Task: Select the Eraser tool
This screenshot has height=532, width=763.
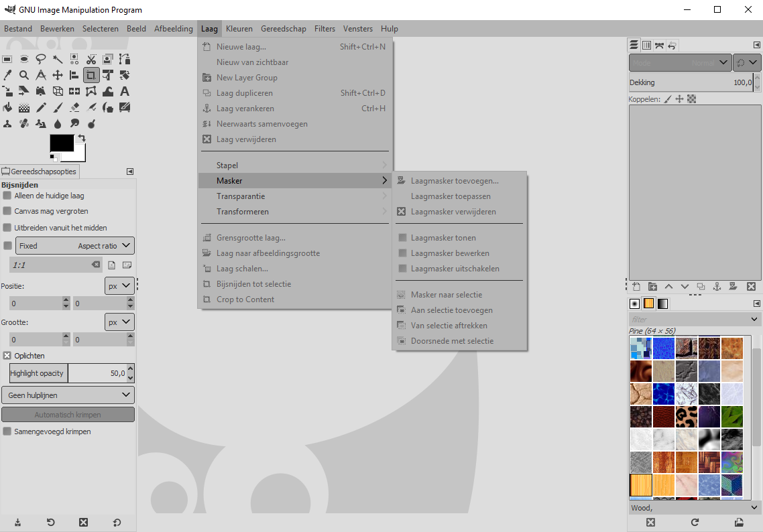Action: [x=74, y=107]
